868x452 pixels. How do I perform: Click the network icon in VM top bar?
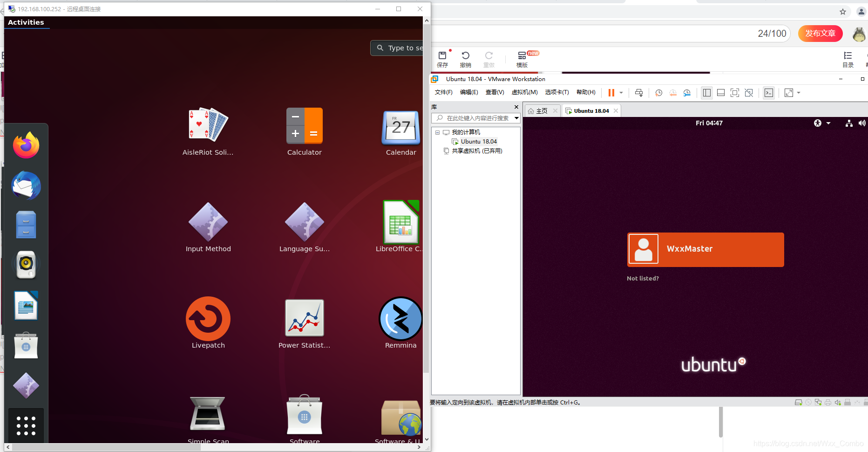tap(849, 123)
